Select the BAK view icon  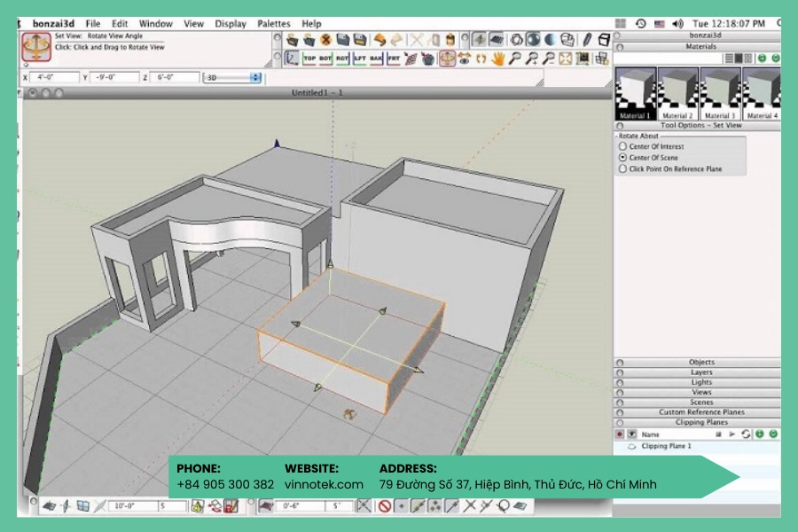pyautogui.click(x=376, y=59)
